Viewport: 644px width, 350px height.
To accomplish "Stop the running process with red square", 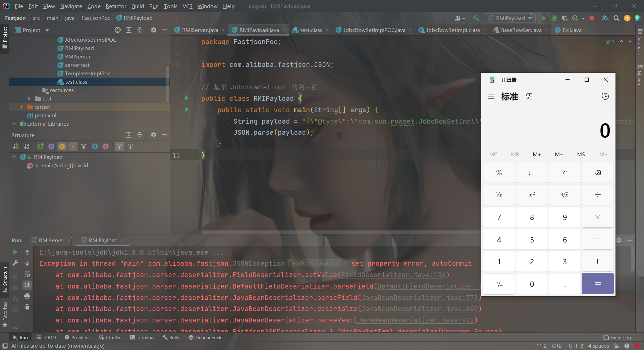I will (x=592, y=18).
